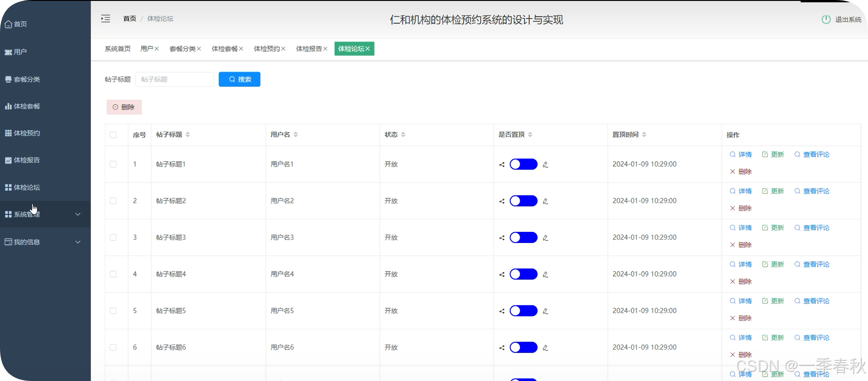
Task: Sort by 用户名 column arrows
Action: click(296, 135)
